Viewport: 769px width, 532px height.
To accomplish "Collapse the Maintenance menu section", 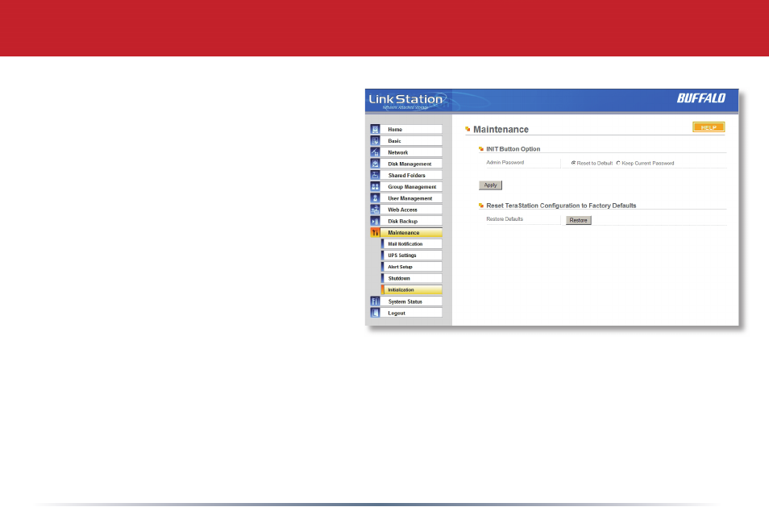I will (x=411, y=232).
